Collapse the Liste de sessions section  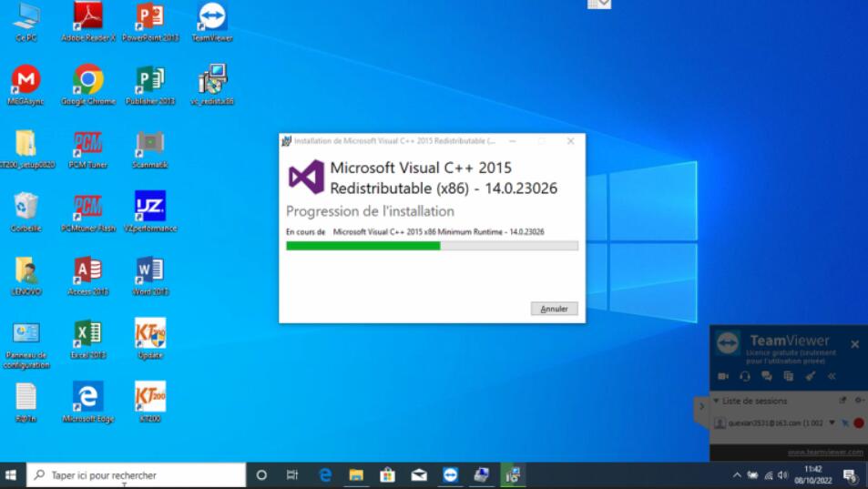point(716,400)
